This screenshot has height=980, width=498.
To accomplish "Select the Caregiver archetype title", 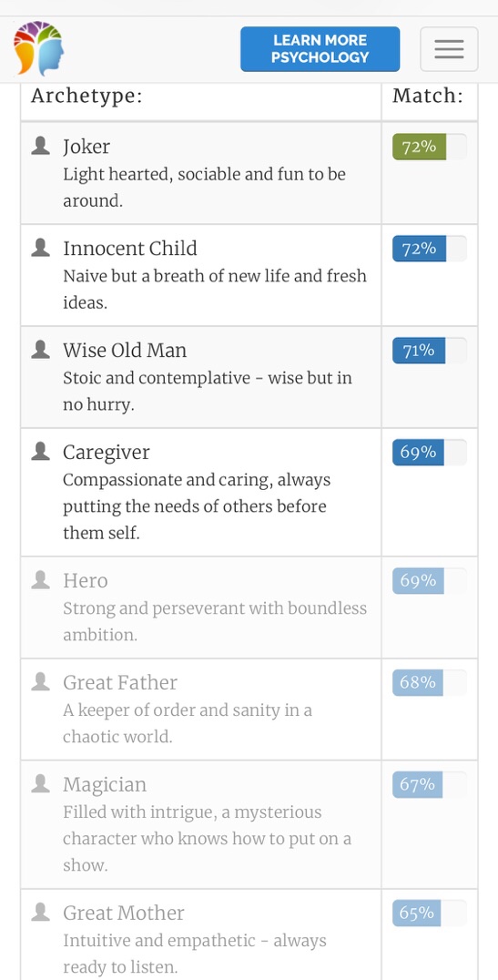I will point(107,452).
